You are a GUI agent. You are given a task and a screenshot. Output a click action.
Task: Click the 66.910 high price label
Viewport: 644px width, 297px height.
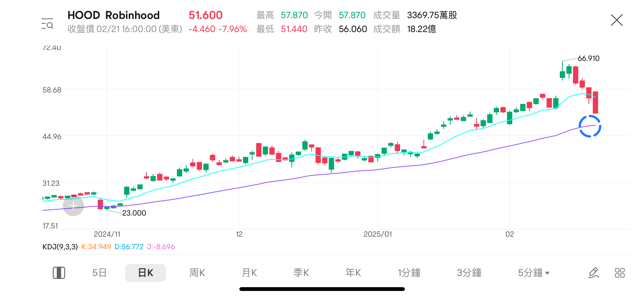[588, 58]
